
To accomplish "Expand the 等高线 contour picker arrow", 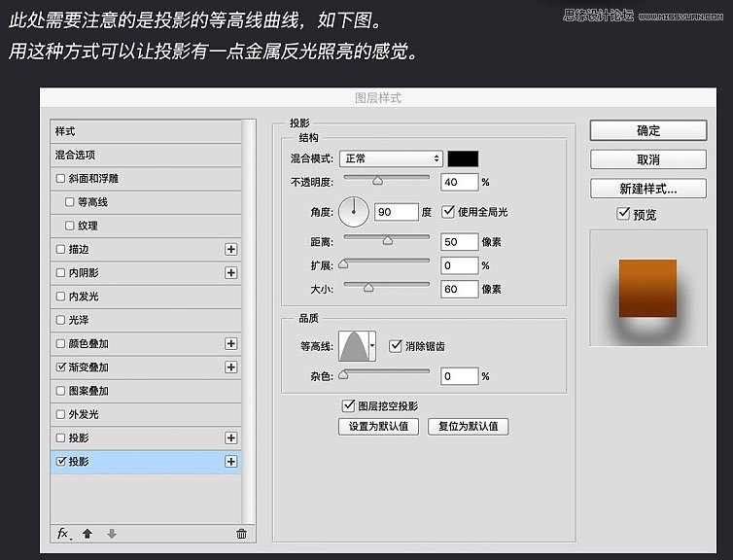I will [372, 345].
